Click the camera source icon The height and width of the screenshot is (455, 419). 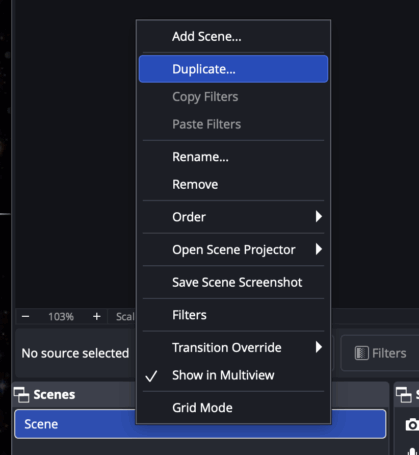pyautogui.click(x=413, y=425)
